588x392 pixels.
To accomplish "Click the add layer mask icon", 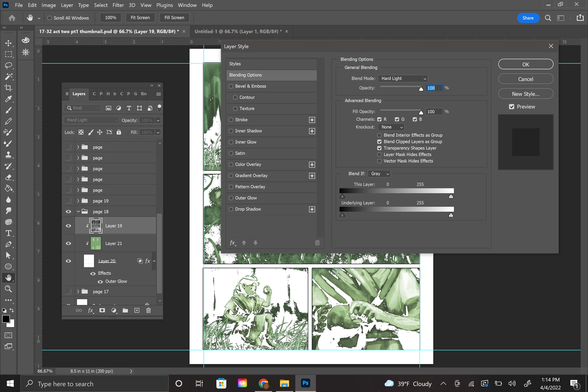I will tap(102, 311).
